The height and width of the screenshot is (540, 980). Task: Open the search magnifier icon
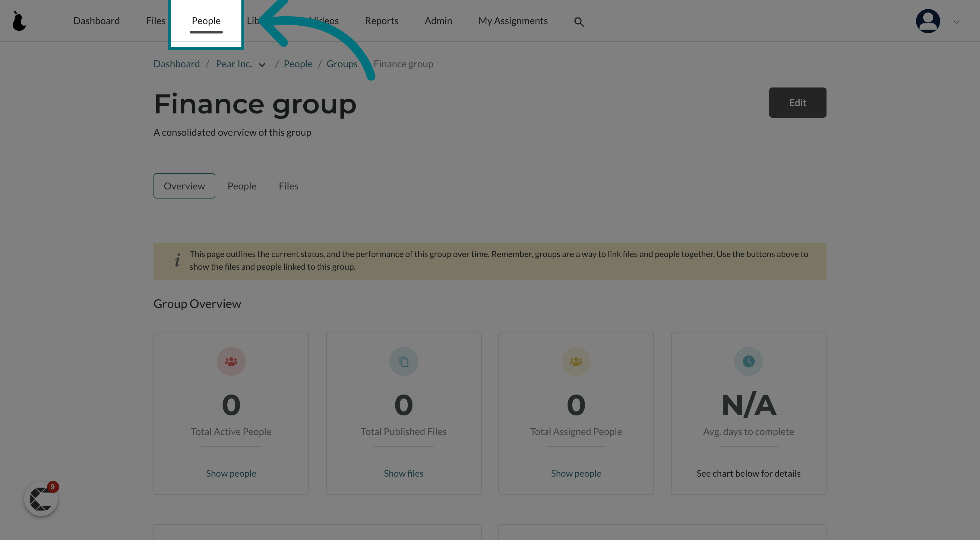click(x=579, y=22)
